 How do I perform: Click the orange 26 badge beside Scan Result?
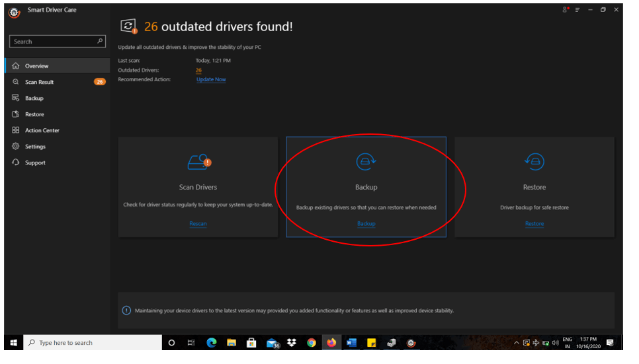(x=101, y=83)
